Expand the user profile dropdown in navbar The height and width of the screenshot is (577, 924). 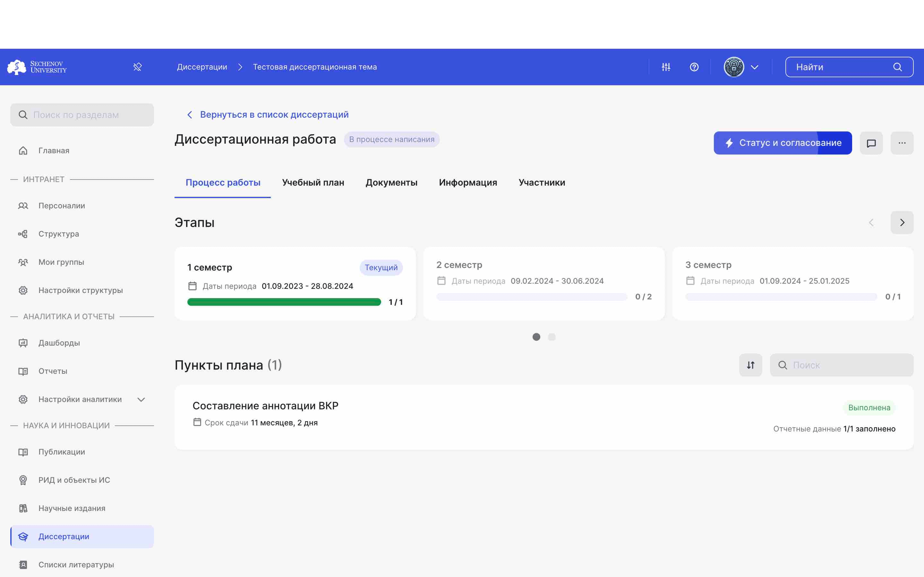(x=754, y=66)
